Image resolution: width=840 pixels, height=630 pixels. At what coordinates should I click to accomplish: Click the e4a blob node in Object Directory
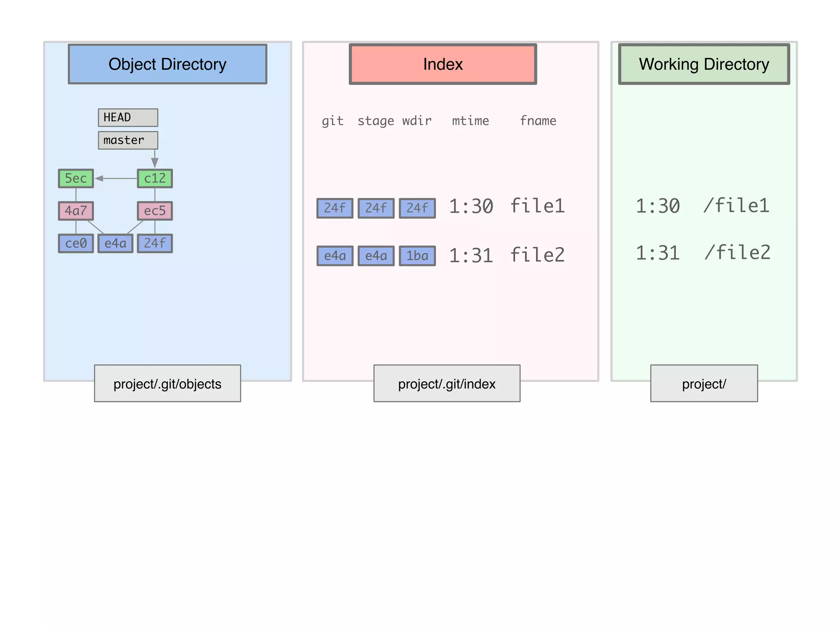pos(115,243)
